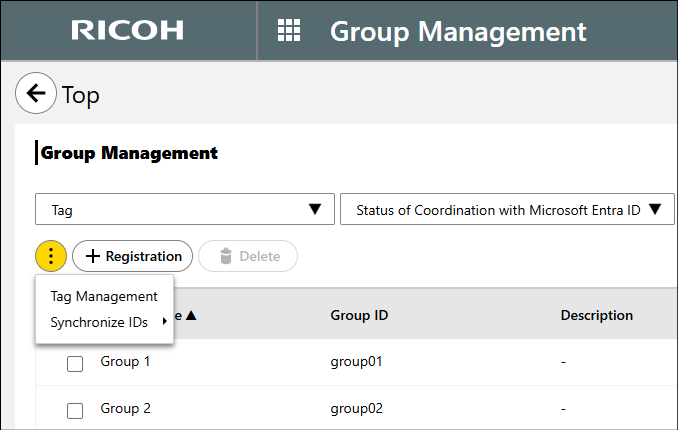Click the Registration button

pyautogui.click(x=133, y=256)
